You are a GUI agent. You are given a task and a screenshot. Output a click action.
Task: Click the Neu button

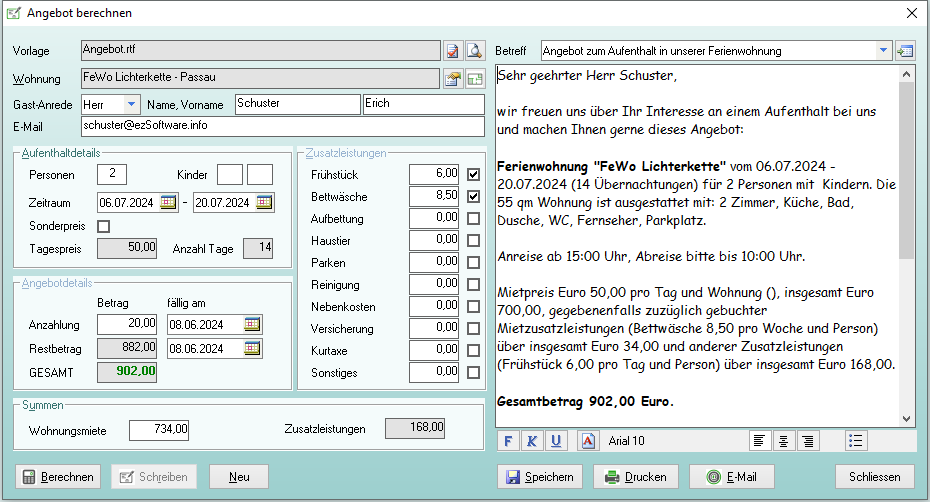(239, 476)
